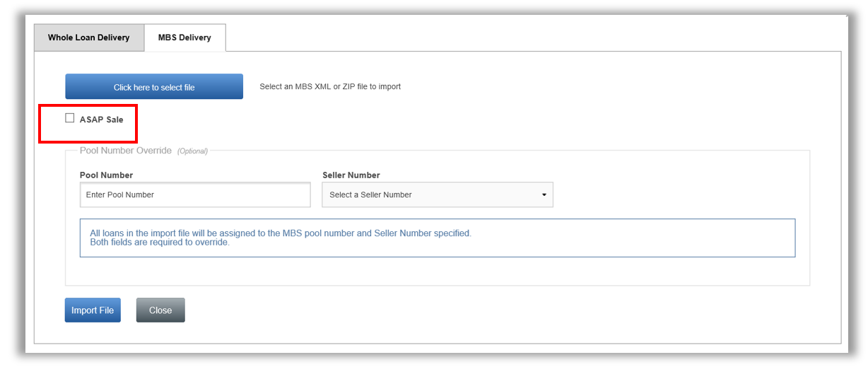
Task: Click the 'All loans in the import file' message
Action: tap(281, 233)
